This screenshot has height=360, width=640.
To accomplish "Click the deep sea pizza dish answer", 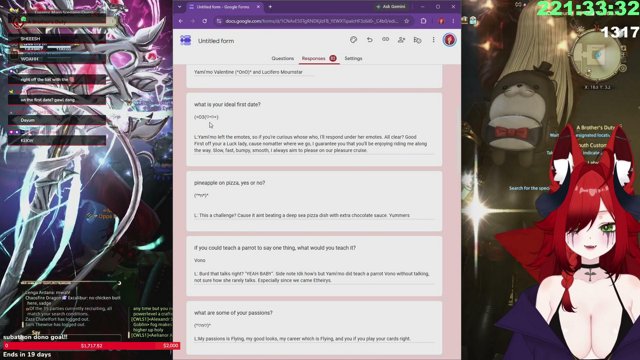I will [302, 215].
